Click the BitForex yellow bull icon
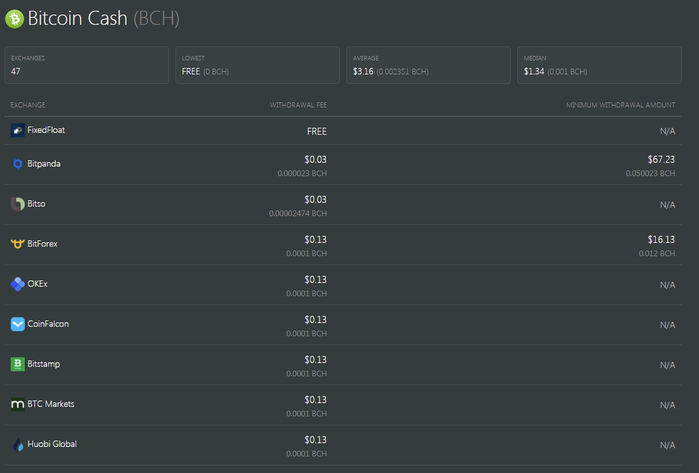Screen dimensions: 699x473 tap(17, 244)
